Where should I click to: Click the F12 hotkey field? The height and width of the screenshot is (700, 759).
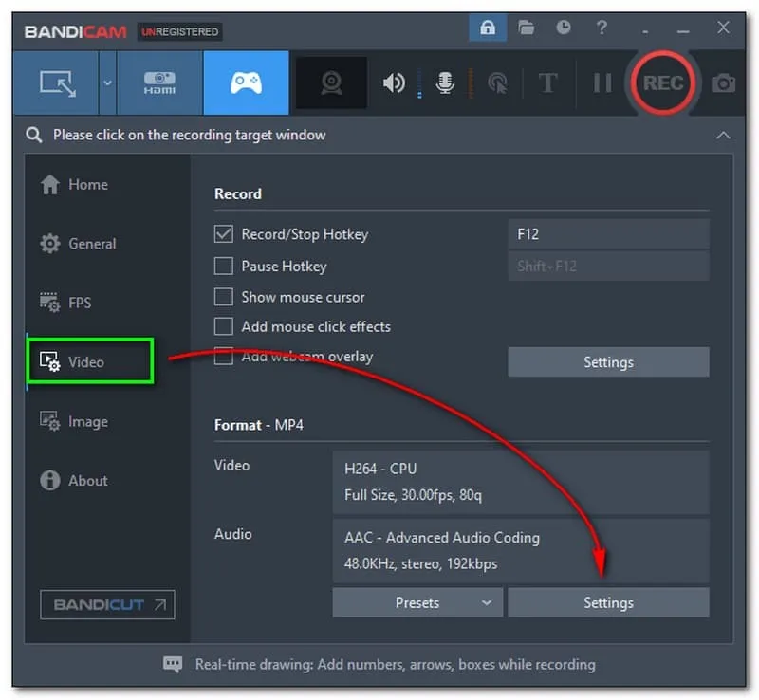tap(608, 233)
